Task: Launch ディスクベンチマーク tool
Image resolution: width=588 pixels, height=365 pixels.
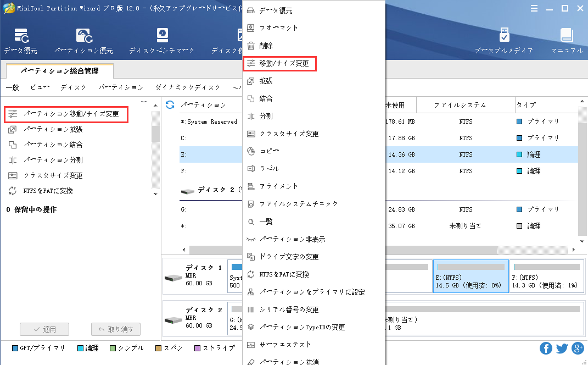Action: [162, 40]
